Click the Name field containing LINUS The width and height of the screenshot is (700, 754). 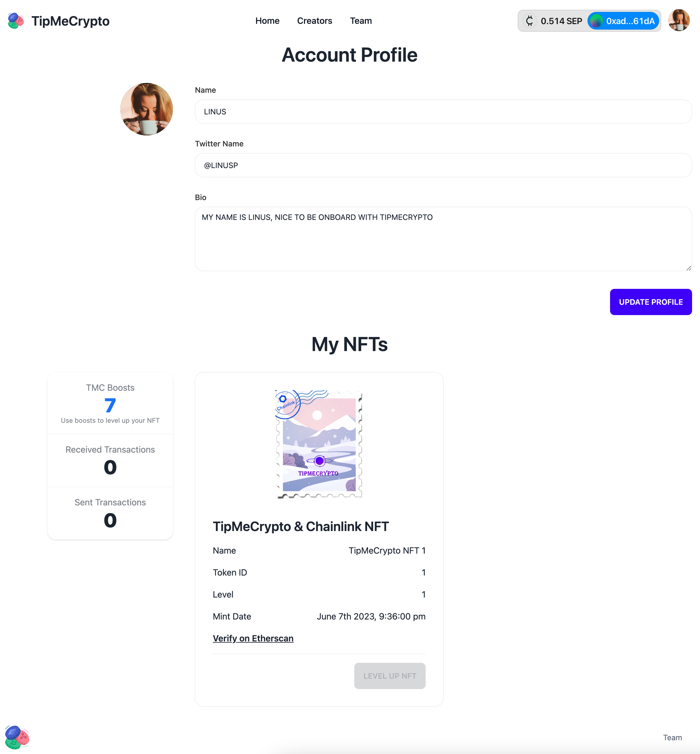tap(443, 111)
